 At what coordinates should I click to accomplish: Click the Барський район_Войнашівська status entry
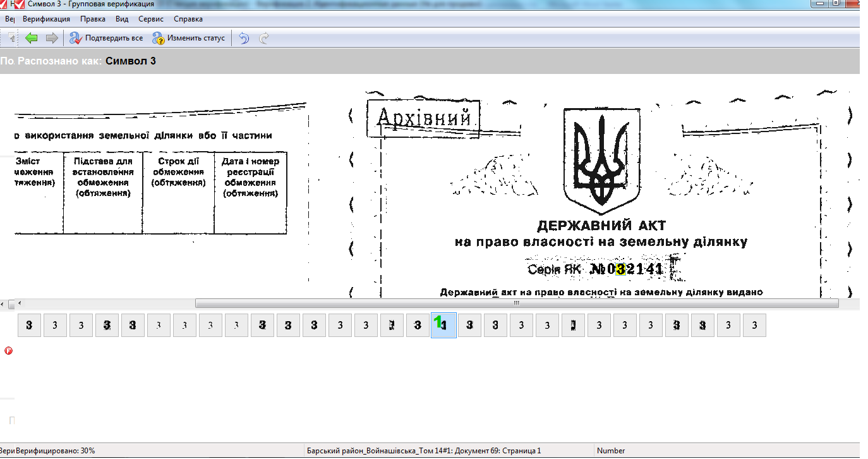[x=423, y=451]
